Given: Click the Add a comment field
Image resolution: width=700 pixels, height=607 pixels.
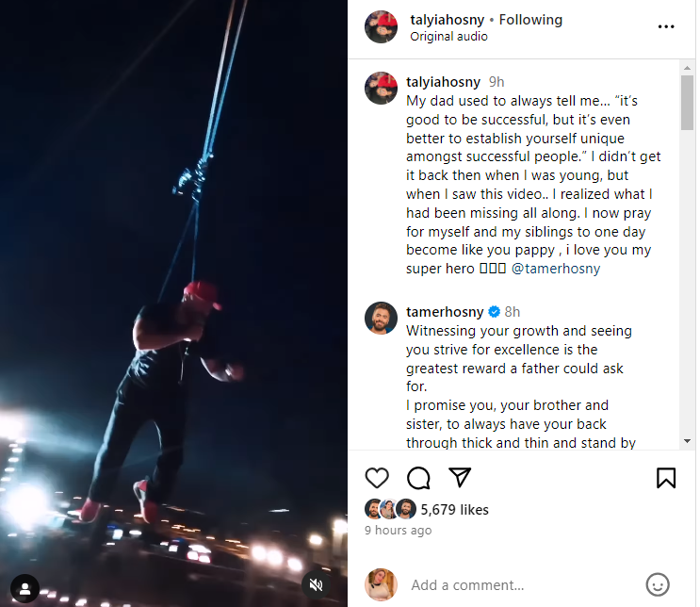Looking at the screenshot, I should pos(518,585).
